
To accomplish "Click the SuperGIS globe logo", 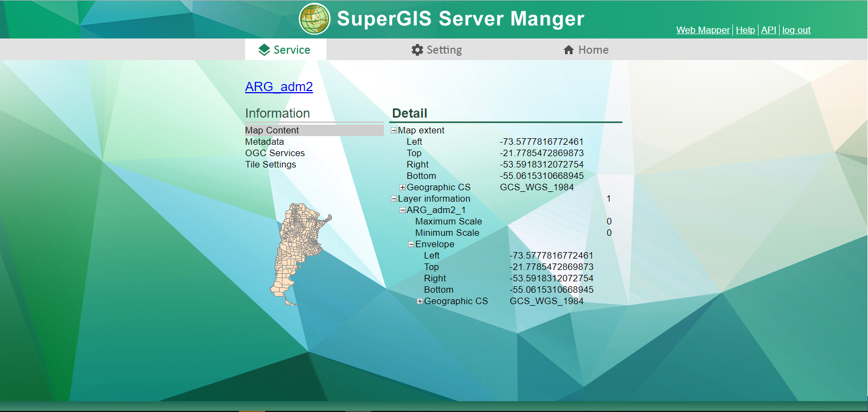I will (x=314, y=18).
